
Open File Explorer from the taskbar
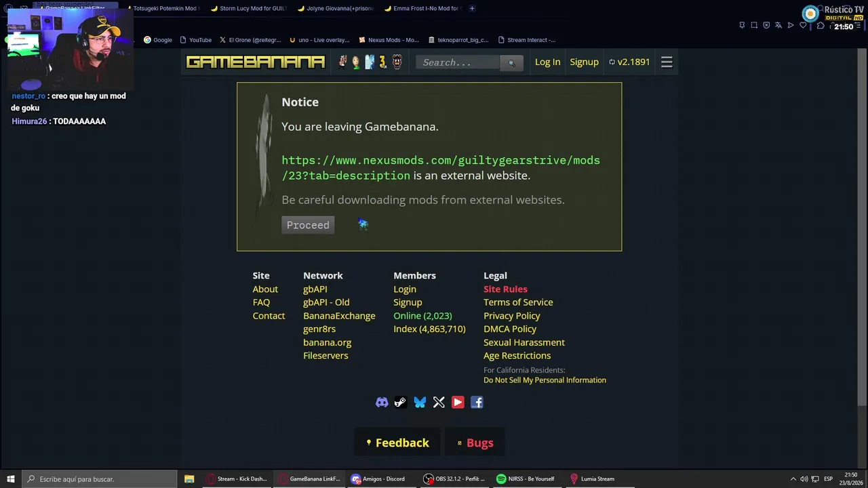[x=189, y=479]
